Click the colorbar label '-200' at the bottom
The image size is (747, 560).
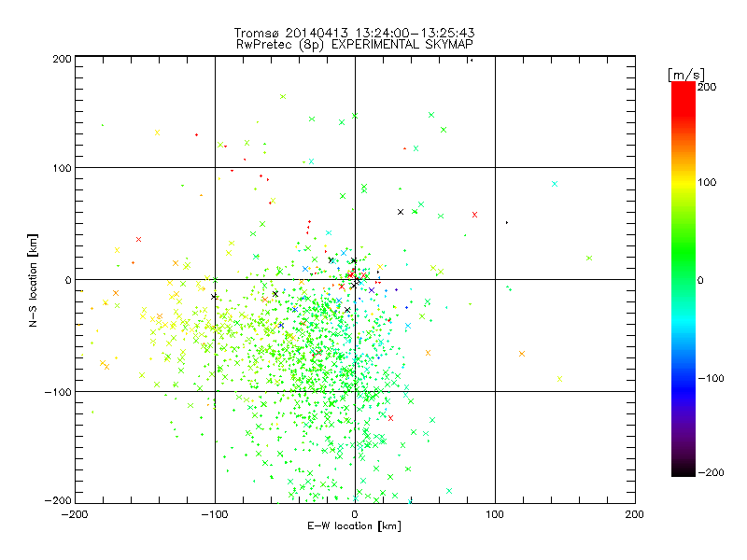click(711, 473)
